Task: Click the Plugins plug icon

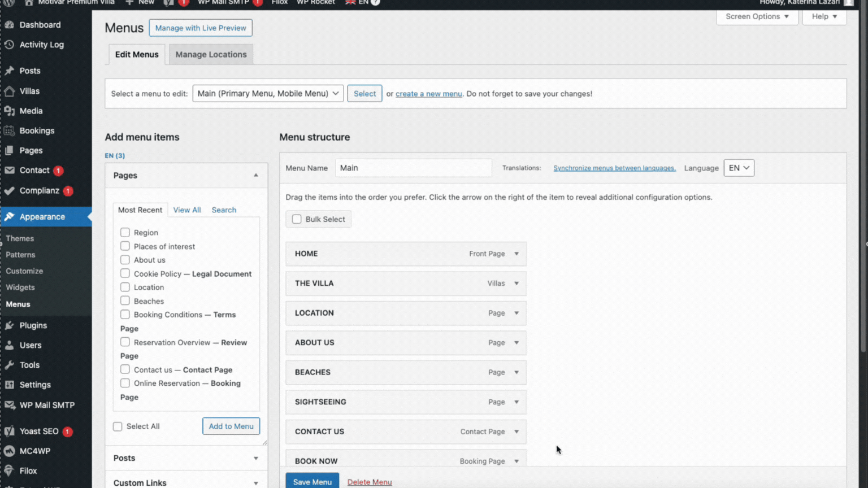Action: 9,325
